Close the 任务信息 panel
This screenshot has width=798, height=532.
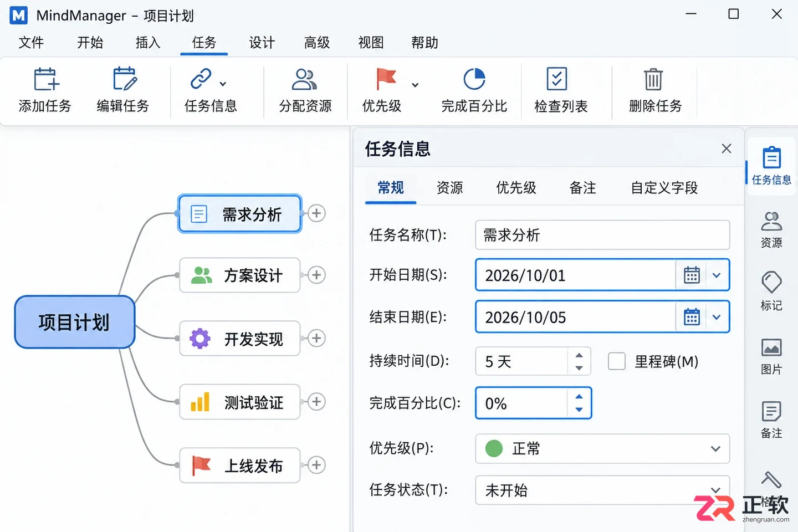point(727,149)
